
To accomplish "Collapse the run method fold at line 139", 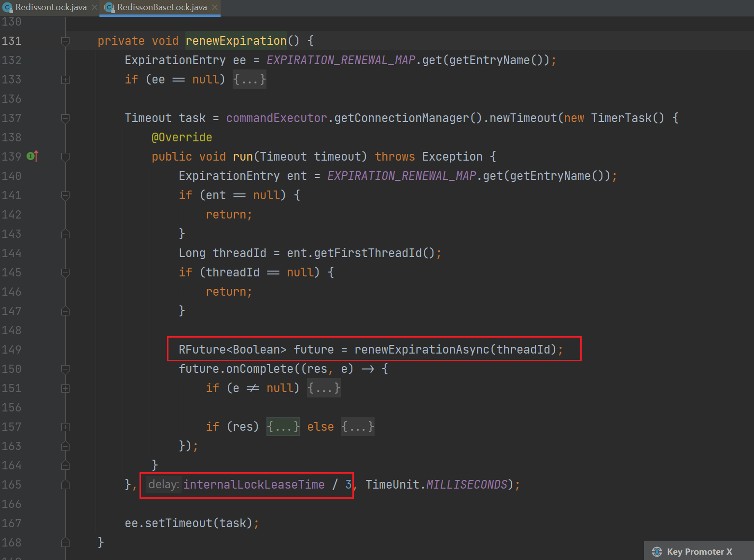I will click(66, 157).
